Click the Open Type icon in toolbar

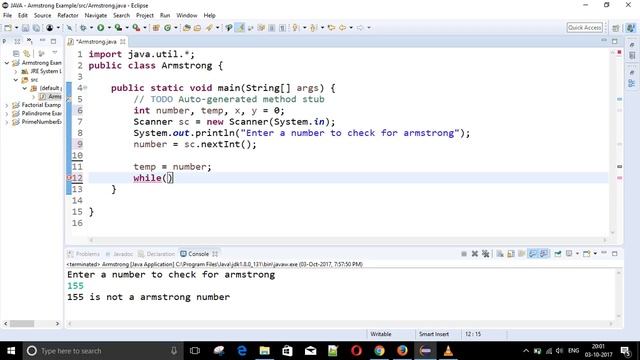[187, 28]
